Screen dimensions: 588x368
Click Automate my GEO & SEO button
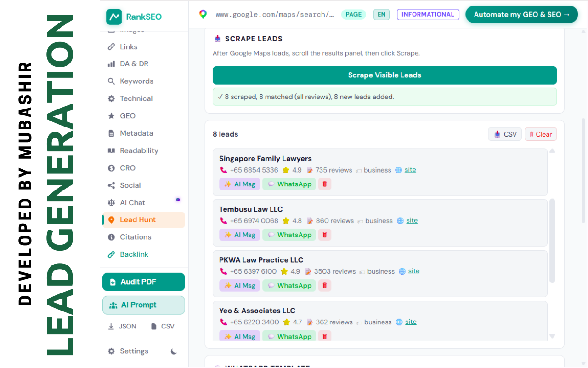tap(522, 14)
